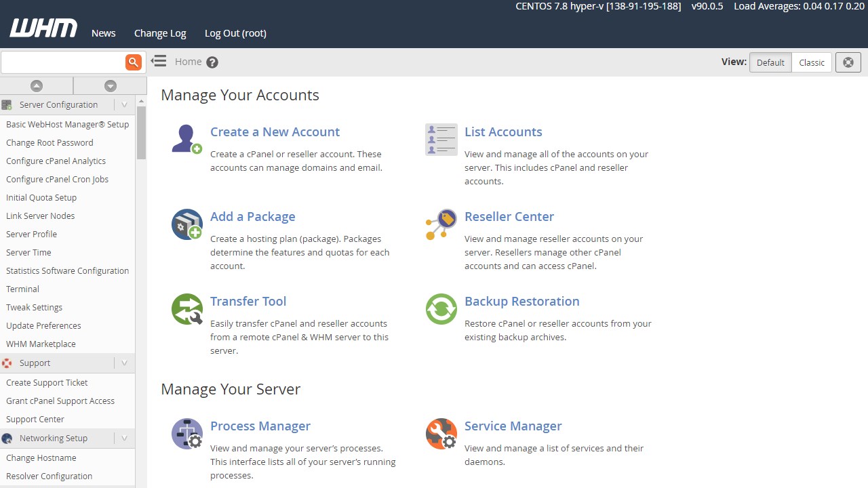Select the Backup Restoration restore icon
This screenshot has height=488, width=868.
coord(441,308)
